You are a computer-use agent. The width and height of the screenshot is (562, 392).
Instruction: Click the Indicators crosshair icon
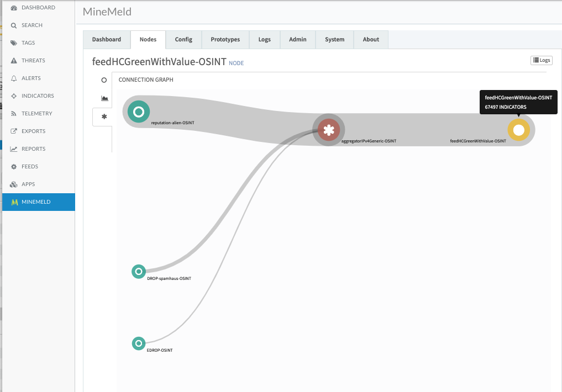tap(14, 96)
